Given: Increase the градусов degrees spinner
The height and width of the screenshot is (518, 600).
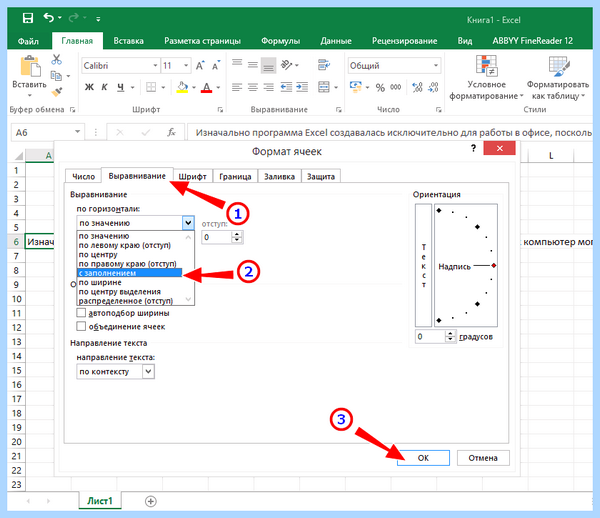Looking at the screenshot, I should pos(450,334).
